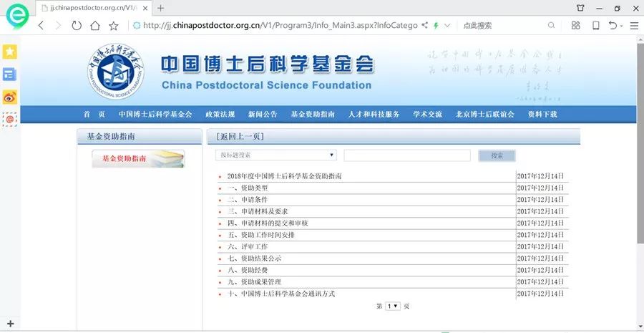
Task: Open 人才和科技服务 navigation item
Action: (374, 115)
